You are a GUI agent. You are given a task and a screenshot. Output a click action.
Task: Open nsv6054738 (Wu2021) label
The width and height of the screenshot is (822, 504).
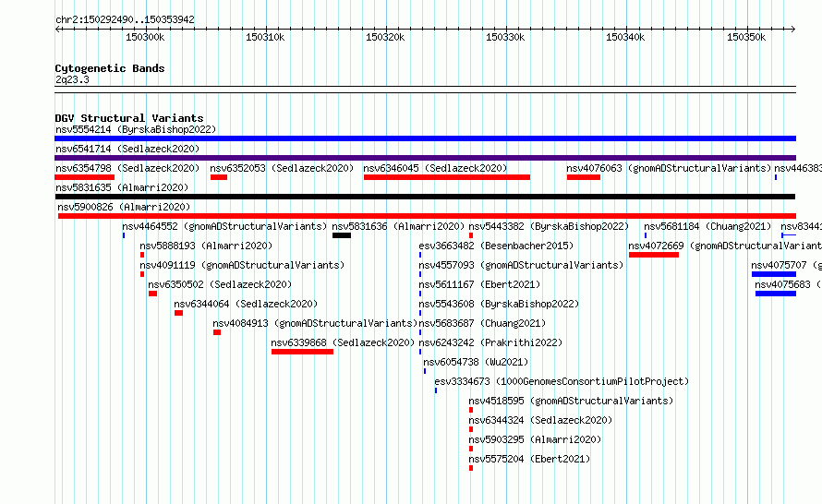pyautogui.click(x=476, y=362)
